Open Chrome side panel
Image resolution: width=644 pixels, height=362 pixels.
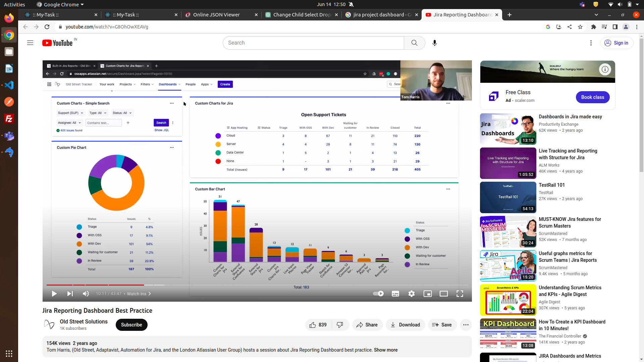click(x=615, y=27)
